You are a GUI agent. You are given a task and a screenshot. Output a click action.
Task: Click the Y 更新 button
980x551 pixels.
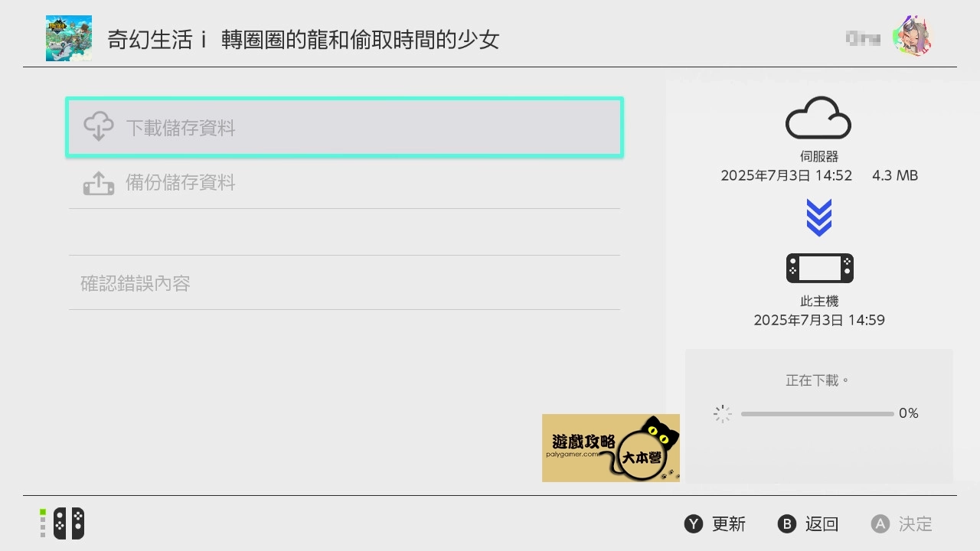[715, 524]
